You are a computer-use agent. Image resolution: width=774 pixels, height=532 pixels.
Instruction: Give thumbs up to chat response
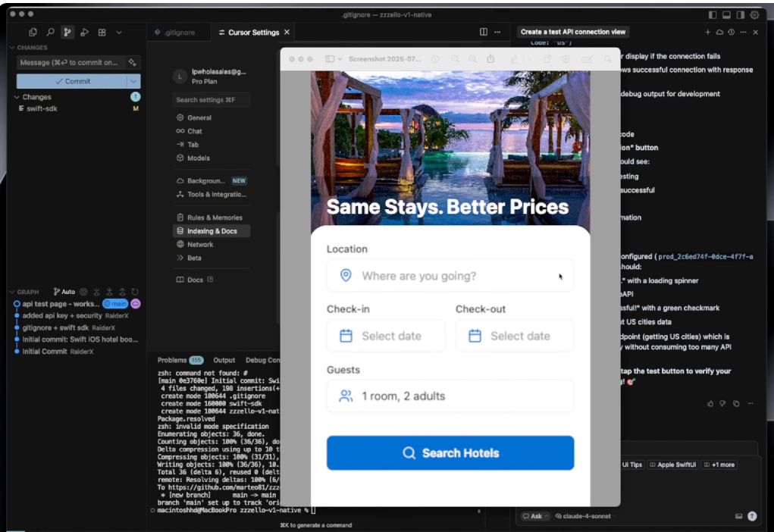pos(710,403)
